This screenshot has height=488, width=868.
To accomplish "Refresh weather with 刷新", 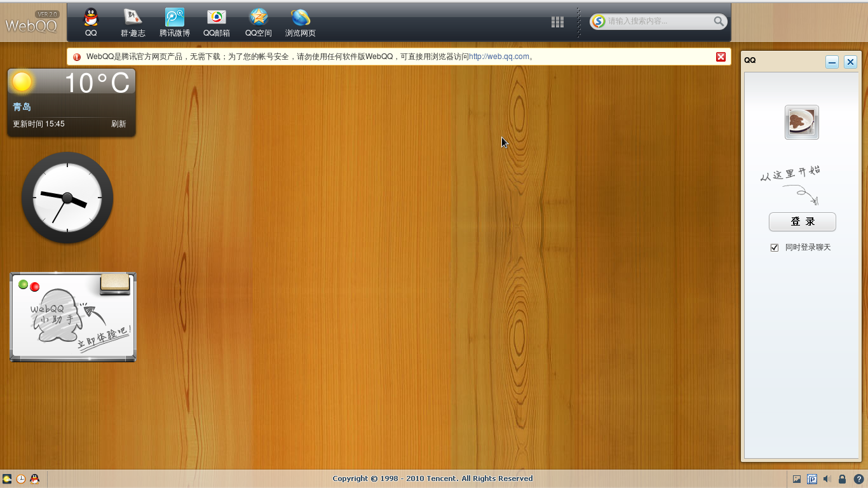I will tap(119, 124).
